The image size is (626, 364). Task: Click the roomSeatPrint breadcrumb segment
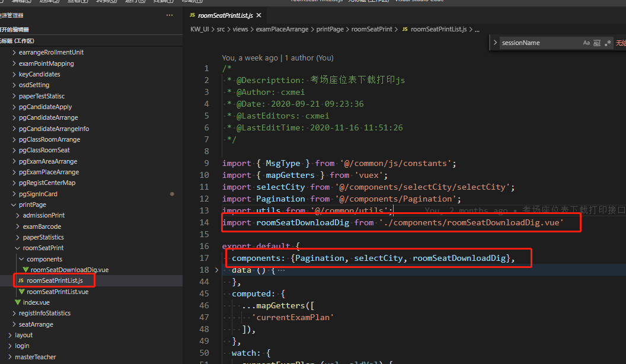[372, 29]
